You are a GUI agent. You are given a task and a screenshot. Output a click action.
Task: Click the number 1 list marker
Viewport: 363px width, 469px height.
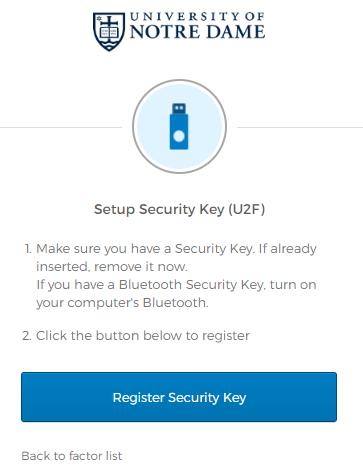click(x=28, y=249)
